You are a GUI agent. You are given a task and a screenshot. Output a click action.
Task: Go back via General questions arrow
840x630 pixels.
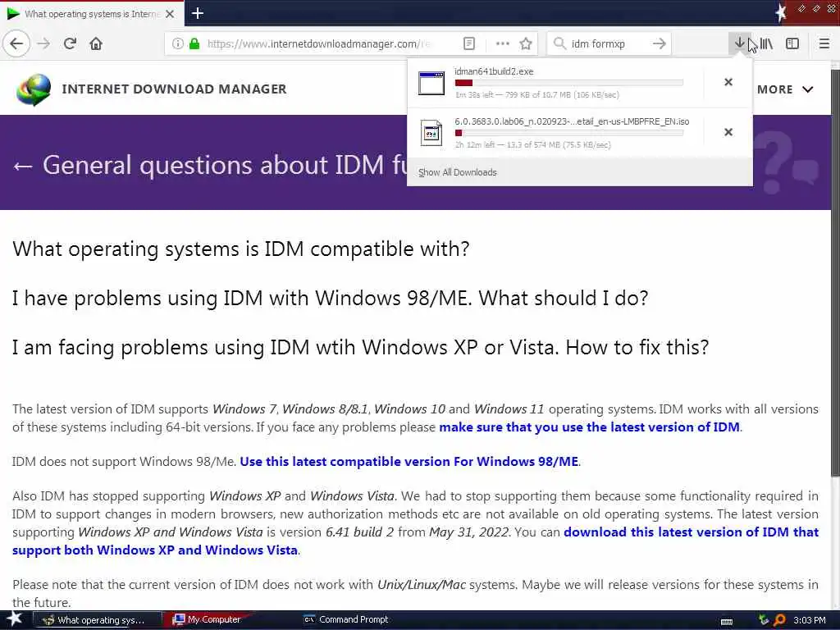click(x=23, y=166)
